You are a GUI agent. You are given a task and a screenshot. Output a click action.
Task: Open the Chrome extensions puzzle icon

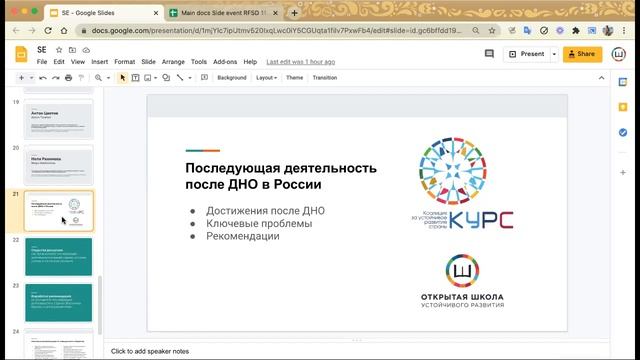pyautogui.click(x=576, y=31)
